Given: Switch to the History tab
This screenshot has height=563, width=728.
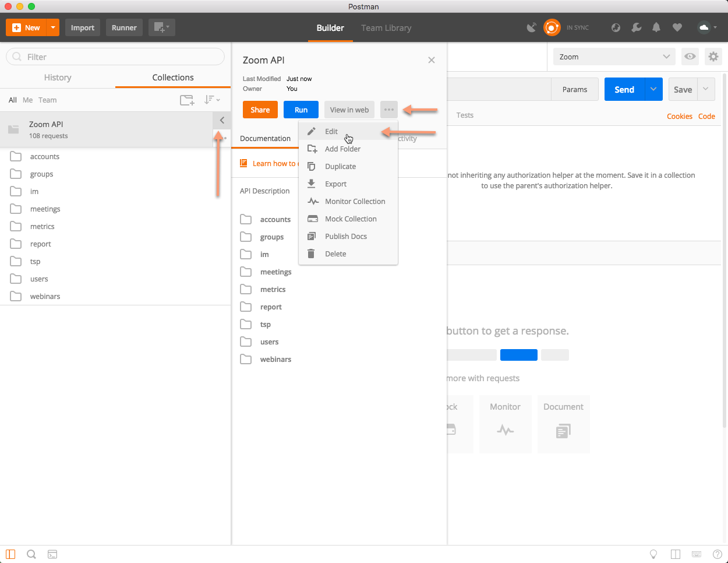Looking at the screenshot, I should click(58, 78).
